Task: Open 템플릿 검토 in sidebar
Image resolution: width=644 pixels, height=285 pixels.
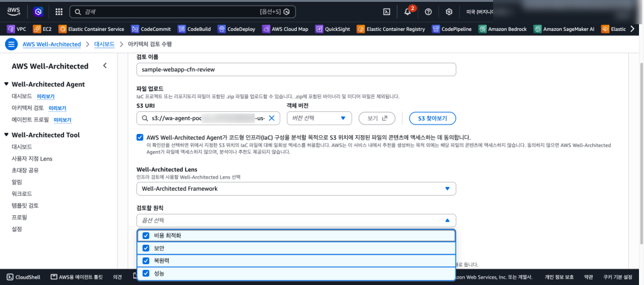Action: point(25,205)
